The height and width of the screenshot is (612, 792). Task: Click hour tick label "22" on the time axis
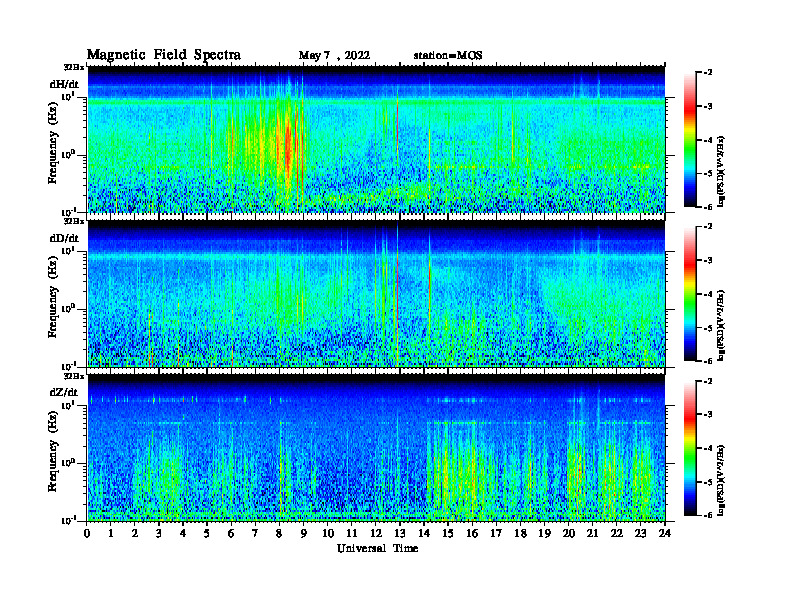click(617, 534)
